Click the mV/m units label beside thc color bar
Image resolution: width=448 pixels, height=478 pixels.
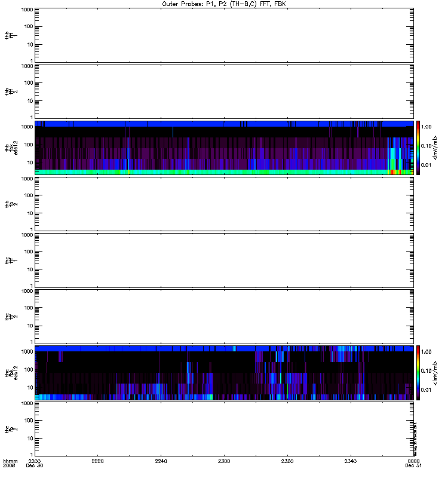[435, 373]
